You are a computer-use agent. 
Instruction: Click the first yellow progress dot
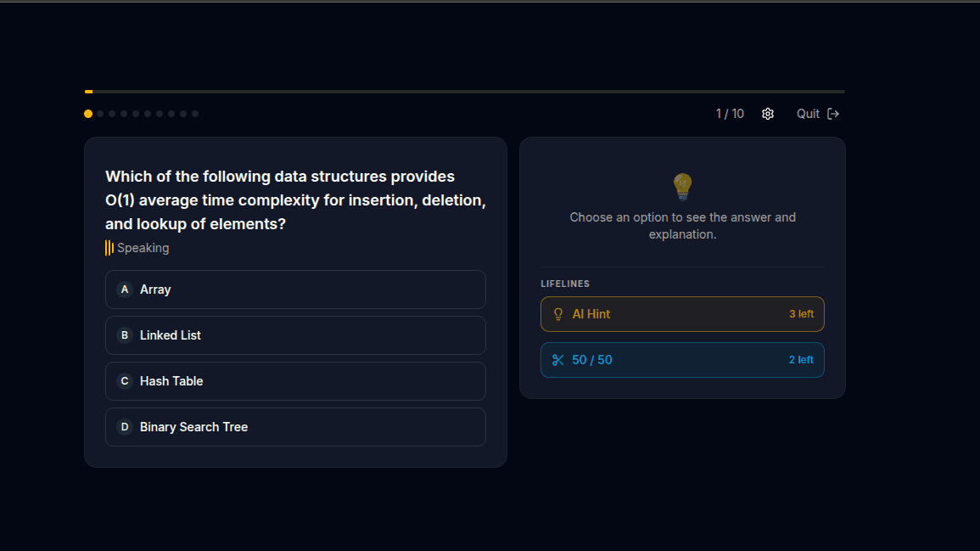pos(88,114)
